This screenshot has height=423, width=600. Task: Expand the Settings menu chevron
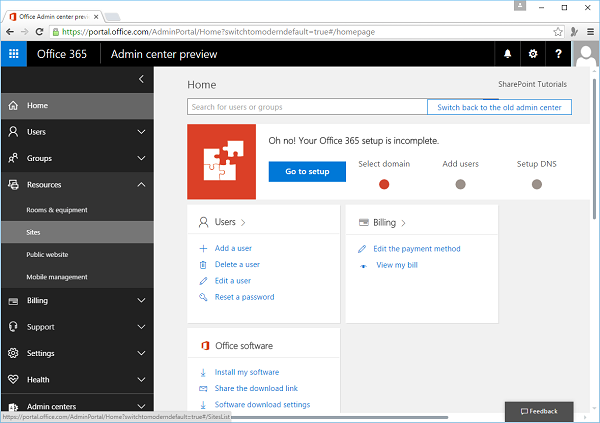coord(141,353)
